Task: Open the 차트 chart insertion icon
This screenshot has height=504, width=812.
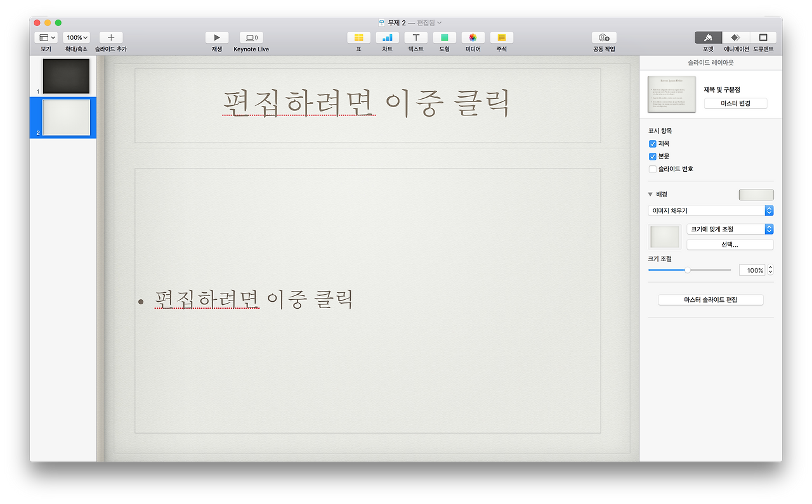Action: 387,37
